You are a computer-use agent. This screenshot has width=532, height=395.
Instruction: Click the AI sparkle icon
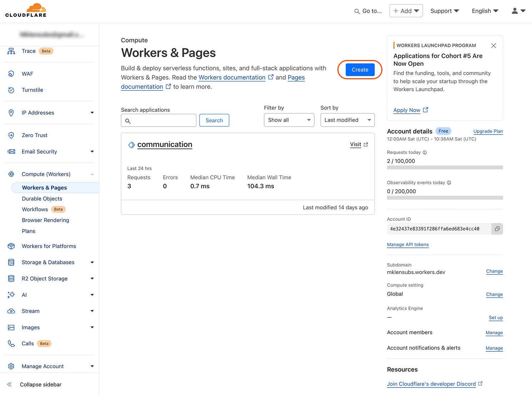(11, 295)
